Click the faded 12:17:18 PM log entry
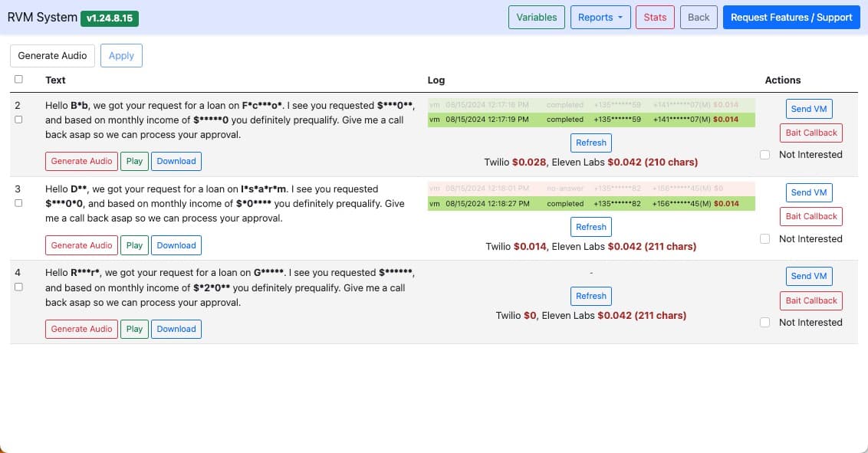This screenshot has width=868, height=453. [x=591, y=105]
